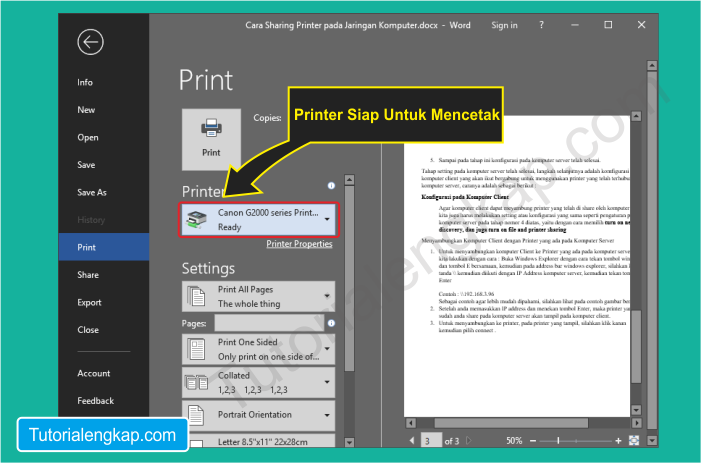Click the question mark help icon
Image resolution: width=701 pixels, height=463 pixels.
coord(541,25)
